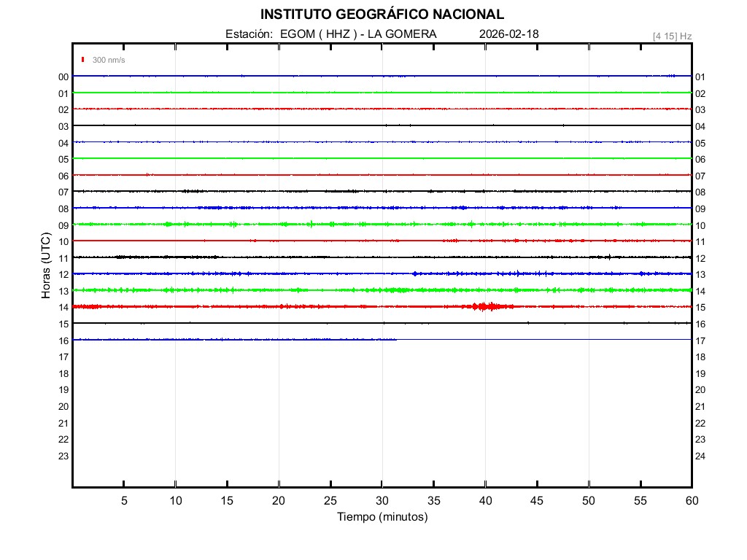Click the 30 minute tick label on the time axis

point(382,501)
